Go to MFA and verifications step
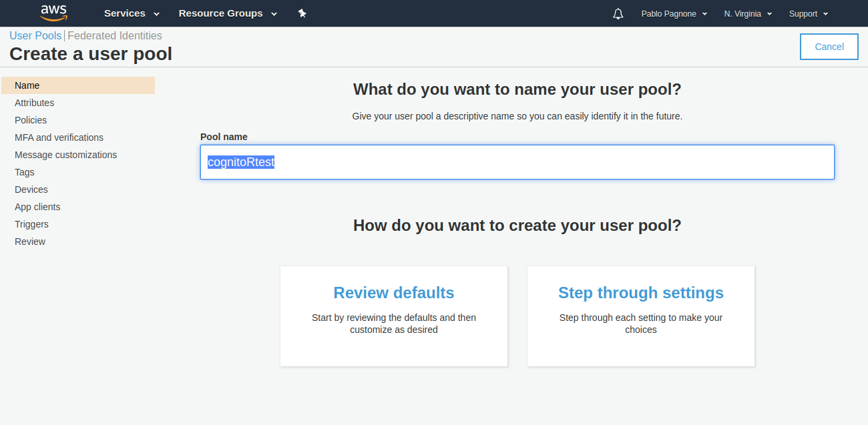This screenshot has height=425, width=868. coord(59,137)
